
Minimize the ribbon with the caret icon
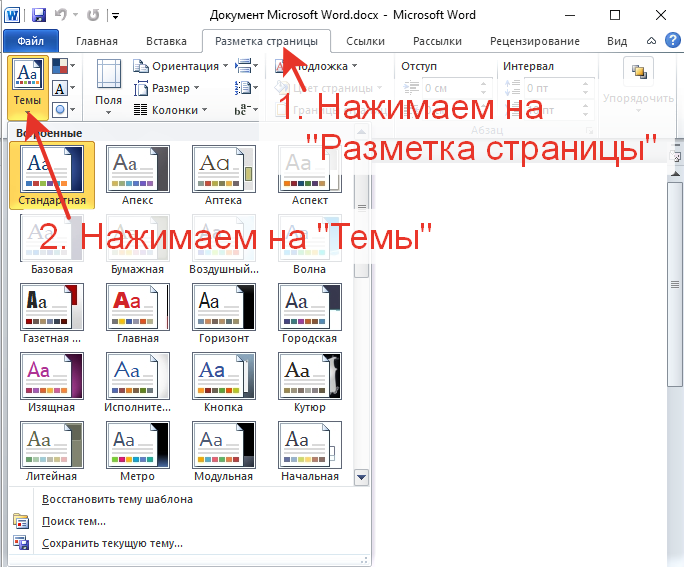pos(651,41)
